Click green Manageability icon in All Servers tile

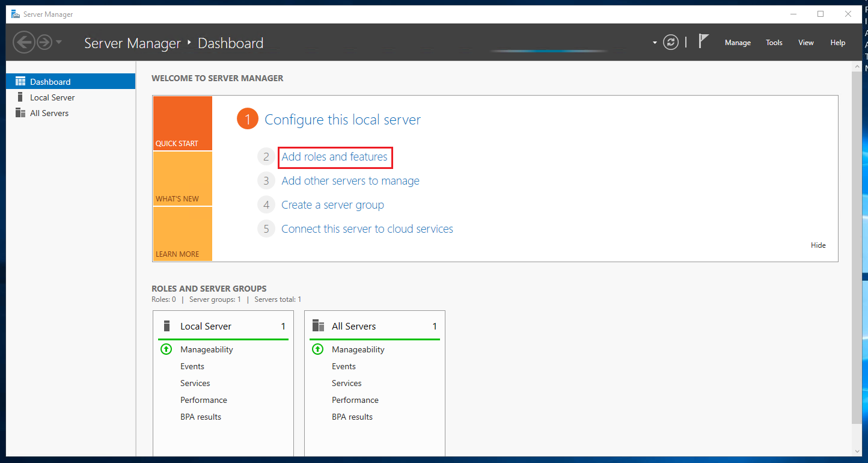click(x=318, y=349)
